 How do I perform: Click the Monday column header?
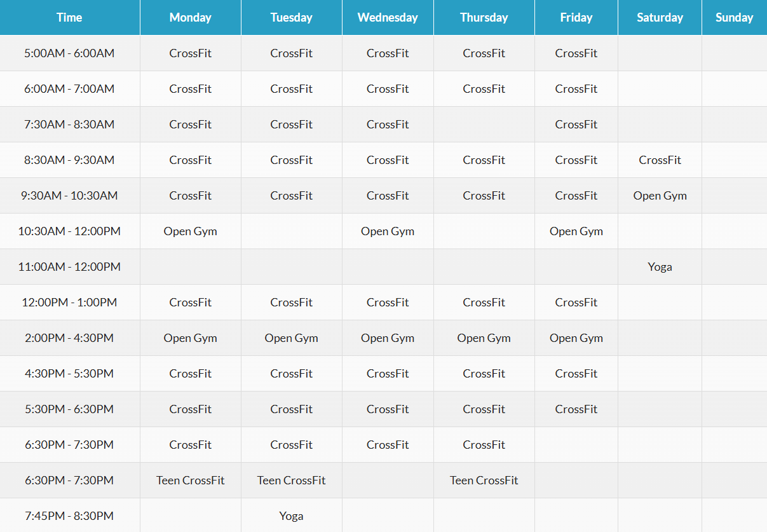(x=190, y=18)
